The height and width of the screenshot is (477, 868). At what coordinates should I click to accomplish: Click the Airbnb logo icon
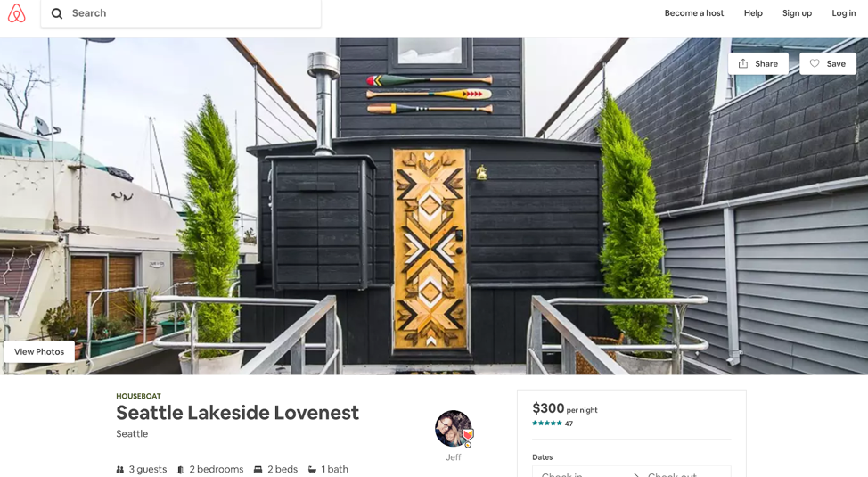coord(17,13)
